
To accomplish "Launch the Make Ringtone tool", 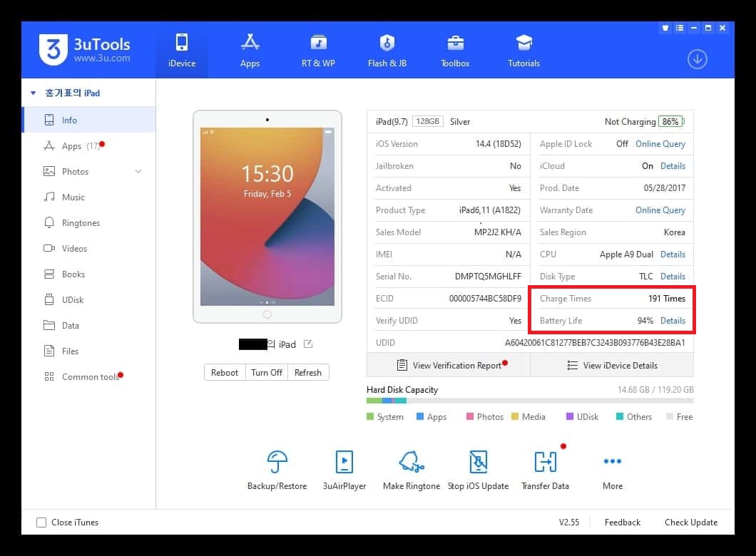I will [x=412, y=462].
